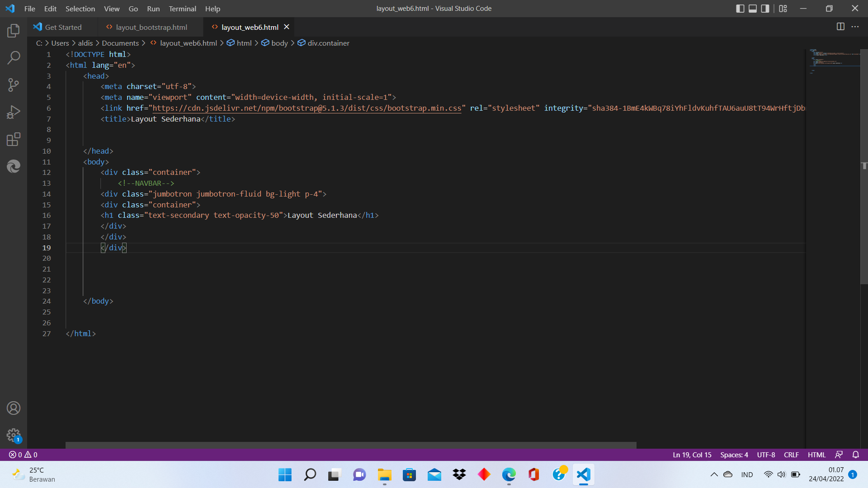868x488 pixels.
Task: Switch to the layout_bootstrap.html tab
Action: [151, 27]
